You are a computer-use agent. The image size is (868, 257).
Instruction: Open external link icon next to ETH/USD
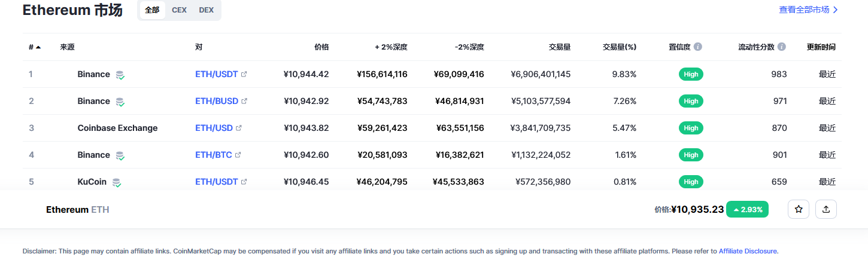click(239, 128)
